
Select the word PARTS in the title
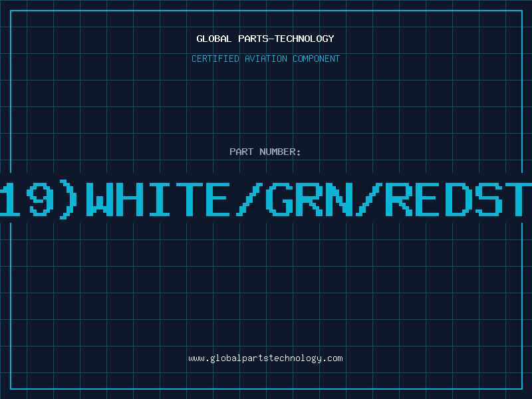pos(253,39)
